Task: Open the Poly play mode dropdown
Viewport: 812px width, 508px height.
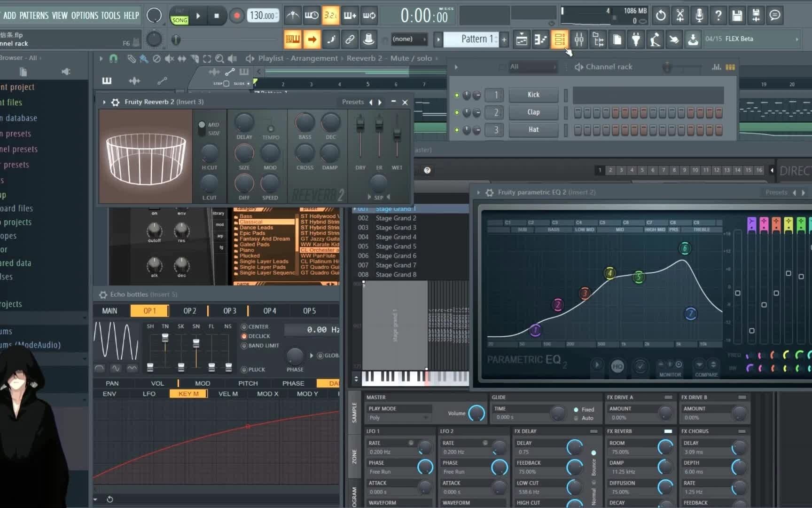Action: (x=399, y=418)
